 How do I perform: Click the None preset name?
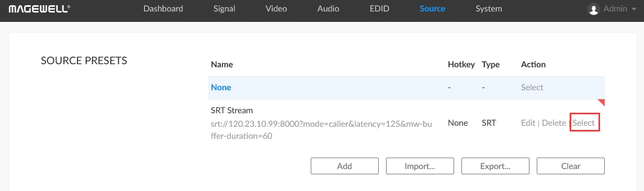[221, 87]
